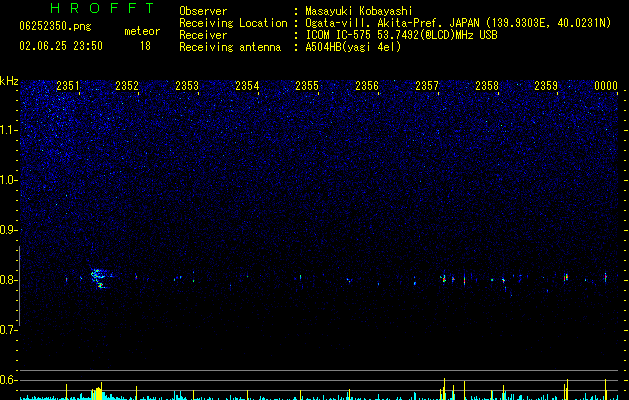Image resolution: width=629 pixels, height=400 pixels.
Task: Click the 2354 time marker
Action: (247, 86)
